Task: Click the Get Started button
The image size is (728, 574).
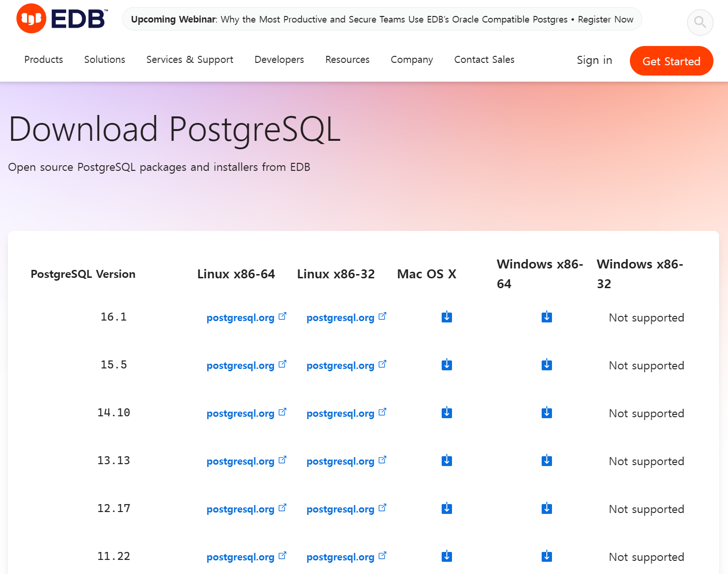Action: pos(671,61)
